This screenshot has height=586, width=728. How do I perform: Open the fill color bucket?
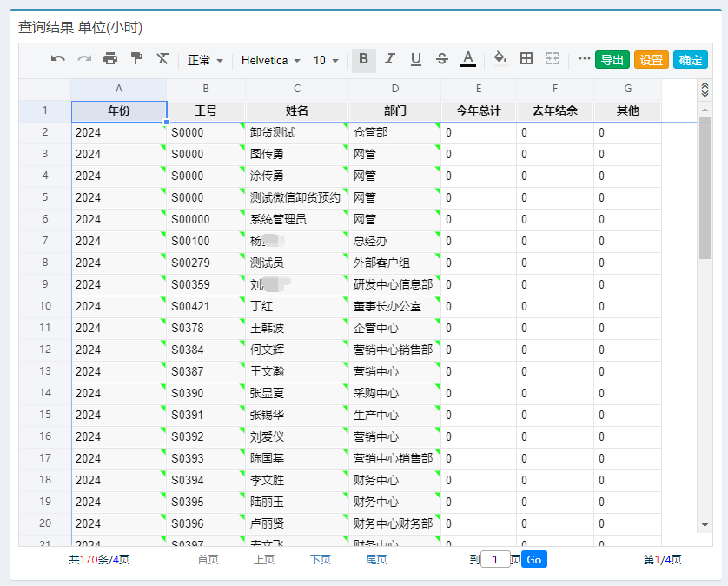pyautogui.click(x=500, y=59)
